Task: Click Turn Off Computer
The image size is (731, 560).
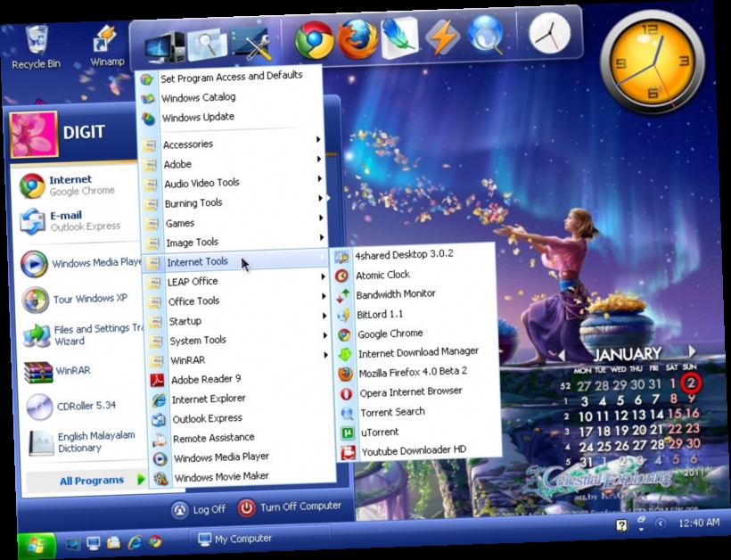Action: coord(290,506)
